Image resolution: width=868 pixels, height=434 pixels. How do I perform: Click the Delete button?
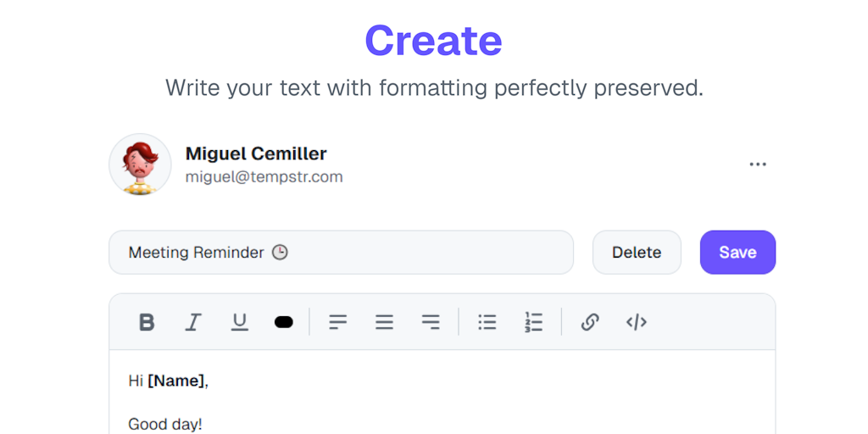pos(637,253)
